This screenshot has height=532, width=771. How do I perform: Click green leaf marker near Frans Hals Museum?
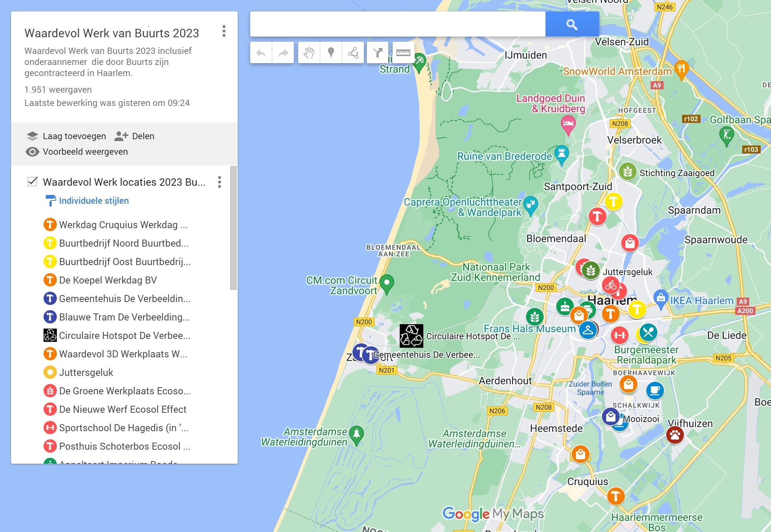tap(534, 317)
